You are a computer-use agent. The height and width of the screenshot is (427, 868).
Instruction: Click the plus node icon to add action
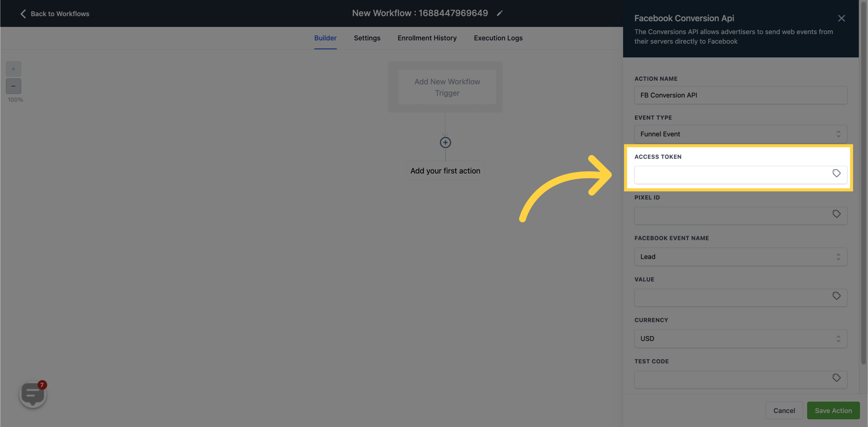coord(446,142)
